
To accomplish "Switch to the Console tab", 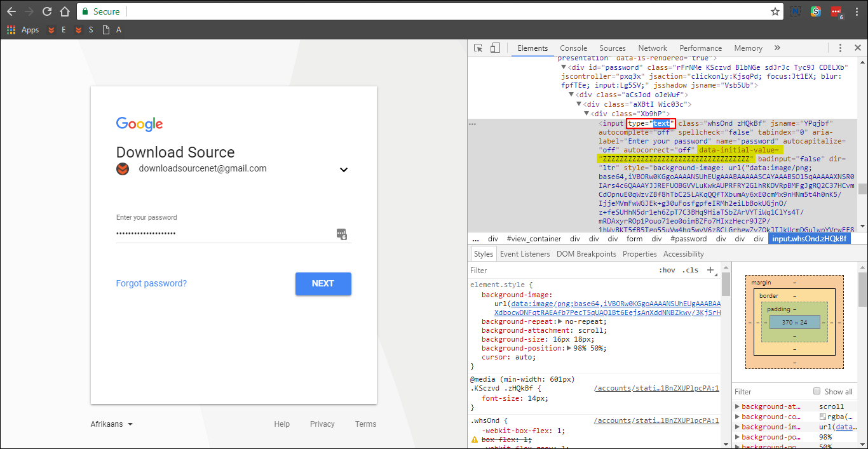I will 574,48.
